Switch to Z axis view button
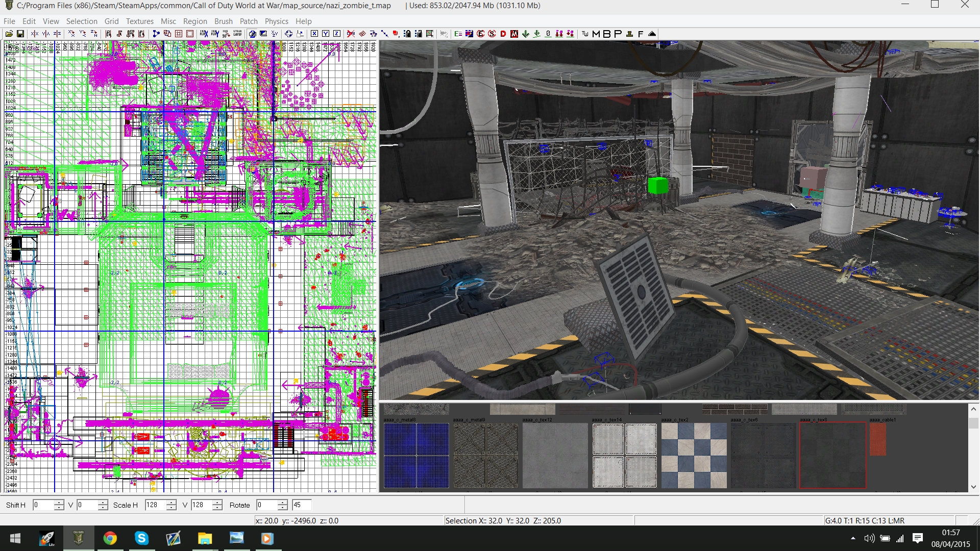Image resolution: width=980 pixels, height=551 pixels. click(x=337, y=34)
